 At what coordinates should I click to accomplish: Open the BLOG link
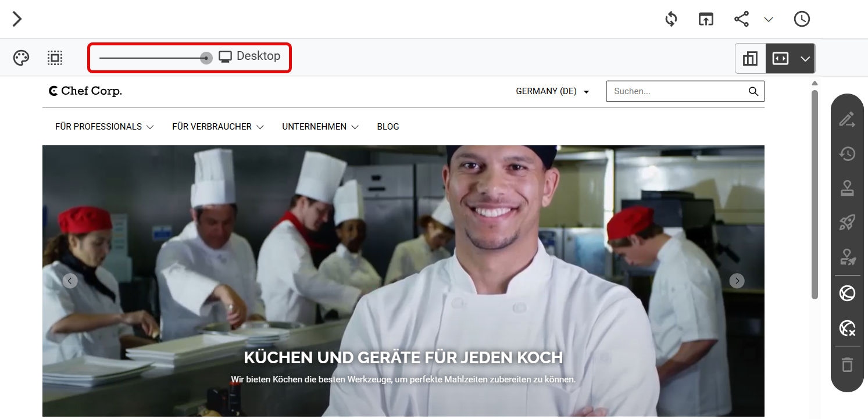388,127
